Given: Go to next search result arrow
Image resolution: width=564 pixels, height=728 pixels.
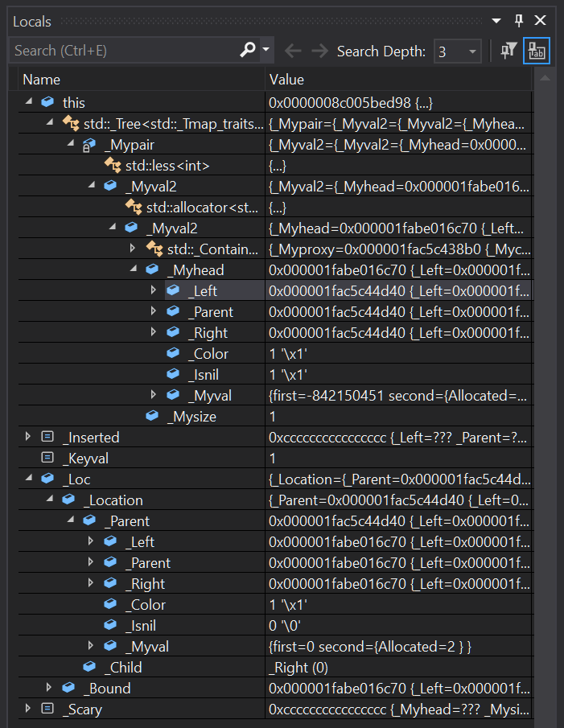Looking at the screenshot, I should coord(320,51).
